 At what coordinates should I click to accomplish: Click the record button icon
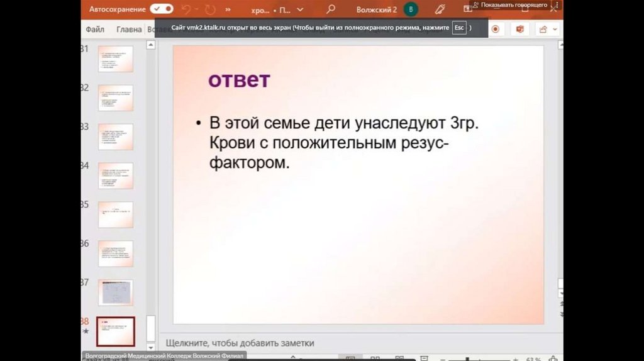click(496, 29)
